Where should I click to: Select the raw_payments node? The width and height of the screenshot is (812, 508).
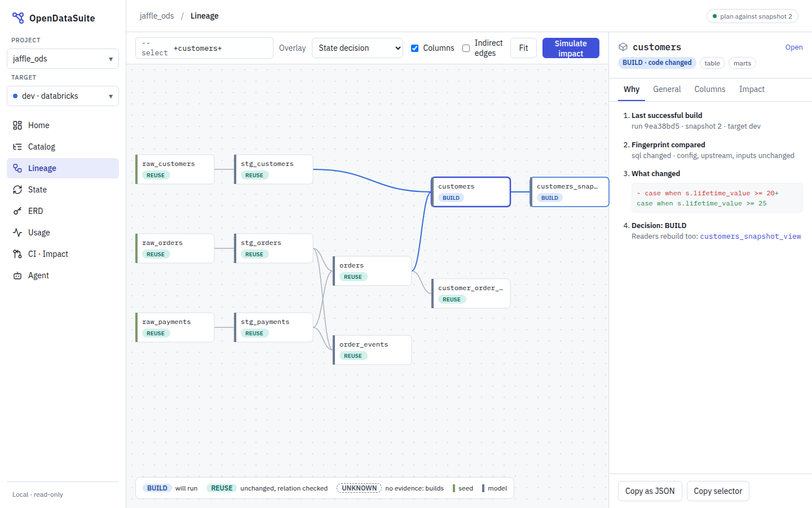175,327
